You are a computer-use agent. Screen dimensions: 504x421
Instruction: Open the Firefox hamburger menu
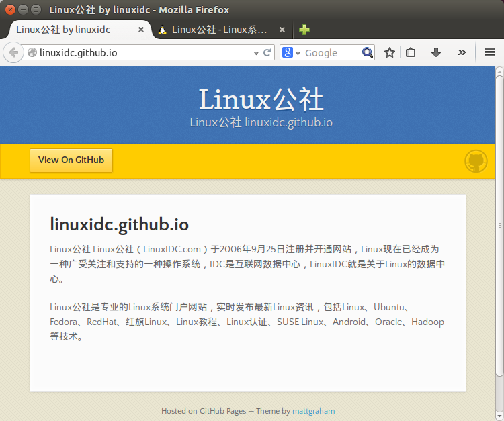(x=489, y=52)
